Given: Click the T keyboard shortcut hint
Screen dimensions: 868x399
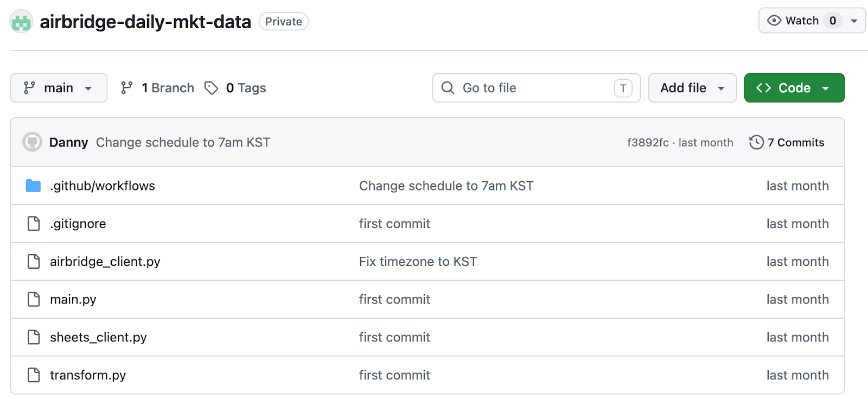Looking at the screenshot, I should pyautogui.click(x=623, y=88).
